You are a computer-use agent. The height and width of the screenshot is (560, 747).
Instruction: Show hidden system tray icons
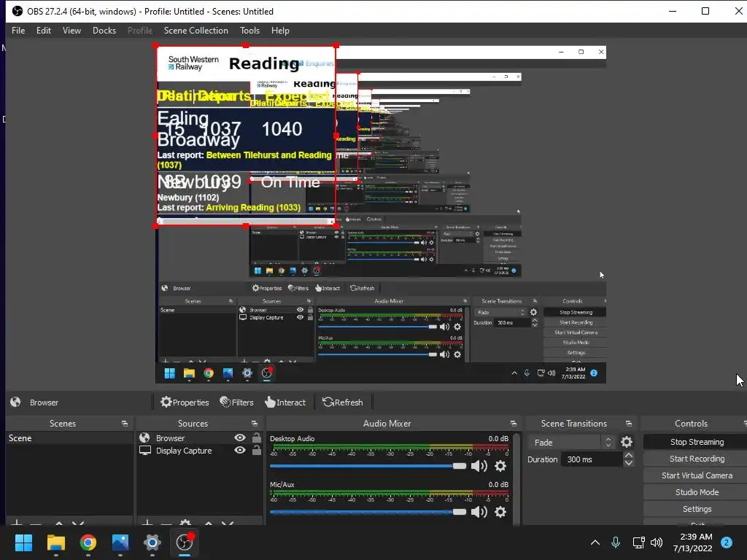[x=595, y=542]
